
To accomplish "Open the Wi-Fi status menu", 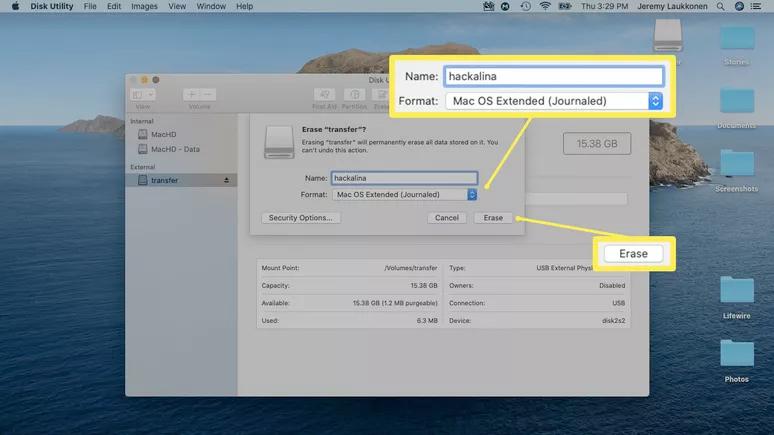I will (545, 6).
